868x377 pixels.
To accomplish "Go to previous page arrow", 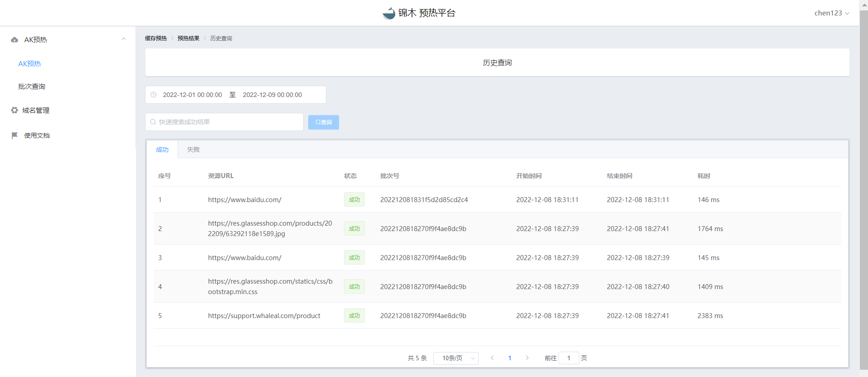I will 492,358.
